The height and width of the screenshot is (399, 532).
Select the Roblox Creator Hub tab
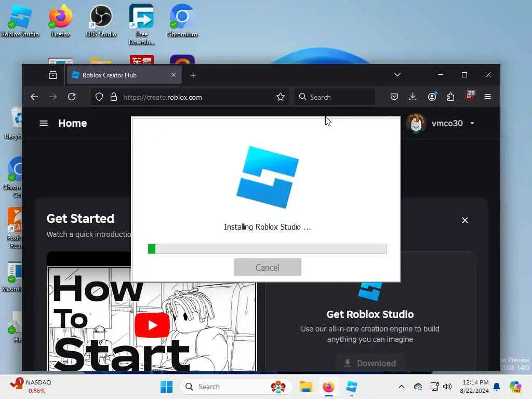(x=124, y=75)
